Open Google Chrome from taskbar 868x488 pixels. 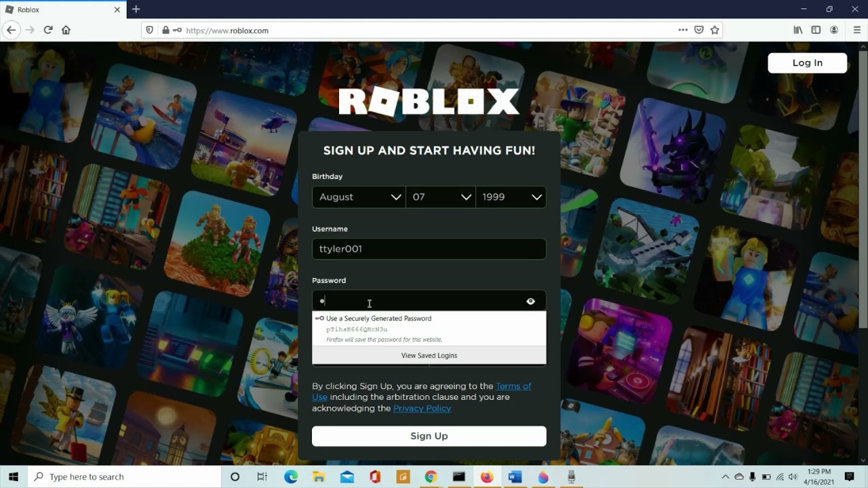(x=431, y=477)
